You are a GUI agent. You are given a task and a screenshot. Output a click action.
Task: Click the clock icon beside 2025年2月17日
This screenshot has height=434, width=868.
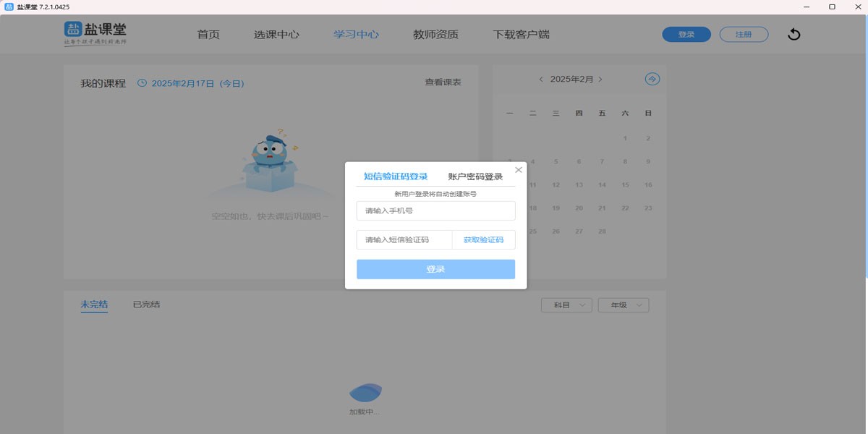(142, 83)
